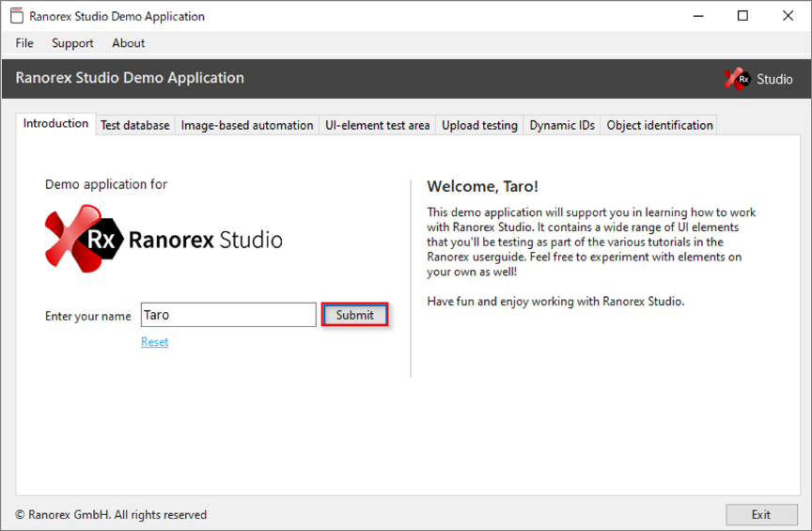The width and height of the screenshot is (812, 531).
Task: Open the Support menu
Action: 72,43
